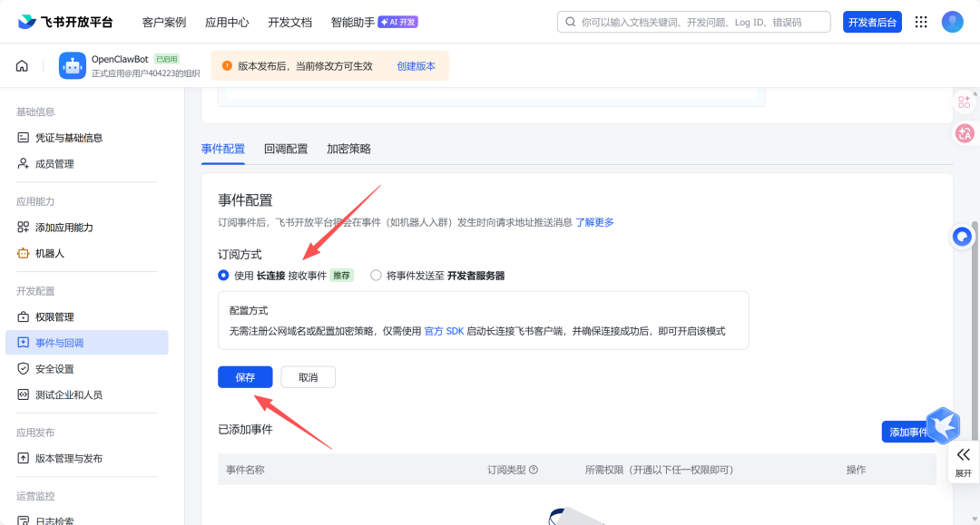Click the user avatar in top right
980x525 pixels.
click(952, 22)
